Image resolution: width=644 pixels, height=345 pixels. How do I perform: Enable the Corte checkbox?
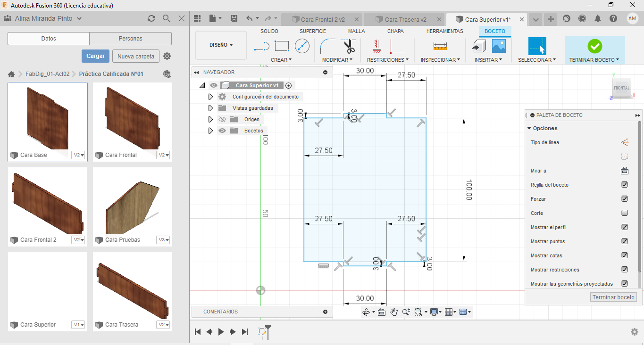[625, 213]
